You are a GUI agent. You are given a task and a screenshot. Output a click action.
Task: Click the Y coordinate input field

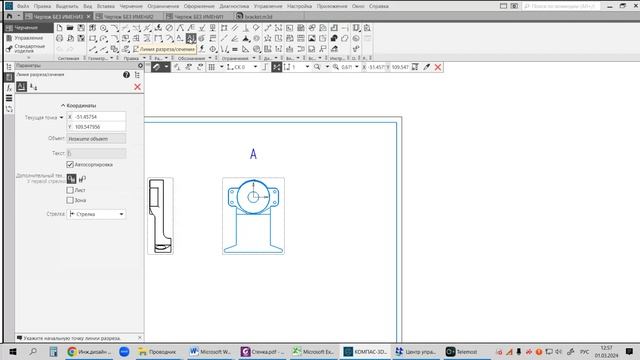pyautogui.click(x=96, y=127)
